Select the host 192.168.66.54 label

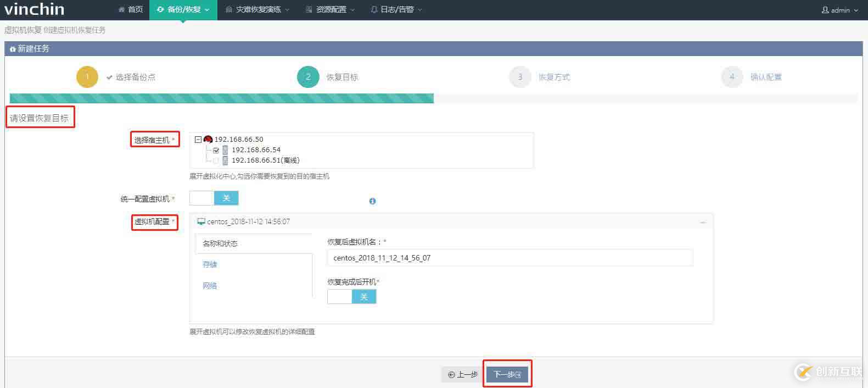pyautogui.click(x=256, y=150)
